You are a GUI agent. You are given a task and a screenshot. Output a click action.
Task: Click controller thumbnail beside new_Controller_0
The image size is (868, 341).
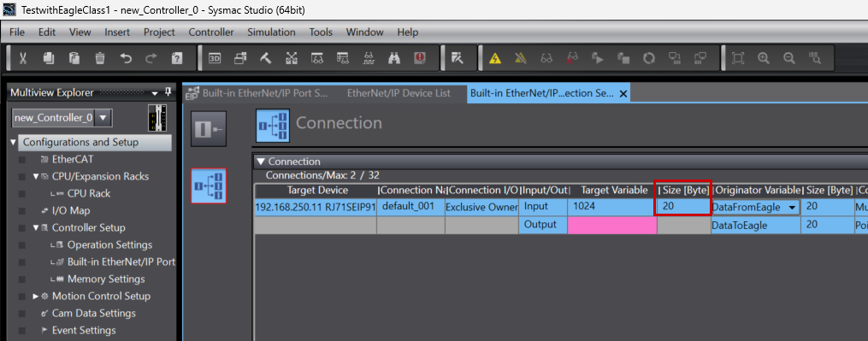(x=157, y=117)
